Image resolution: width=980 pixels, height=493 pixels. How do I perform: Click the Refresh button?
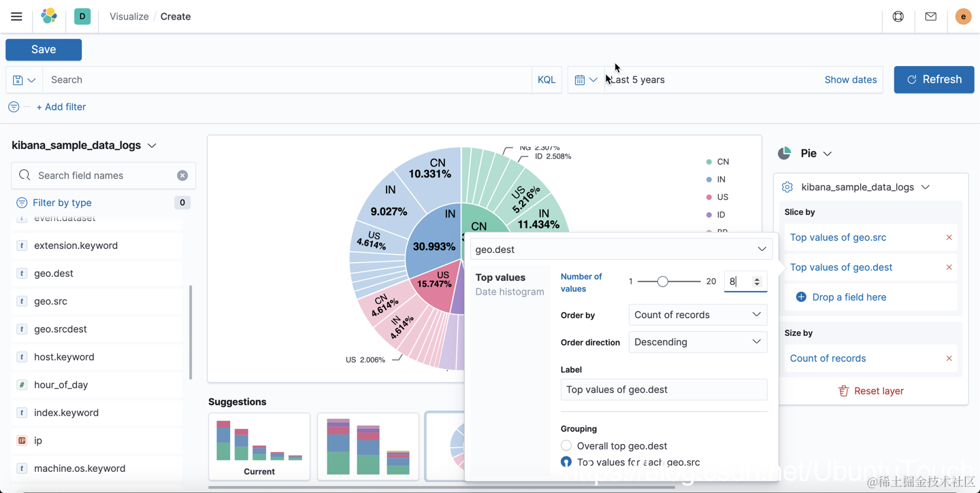934,80
